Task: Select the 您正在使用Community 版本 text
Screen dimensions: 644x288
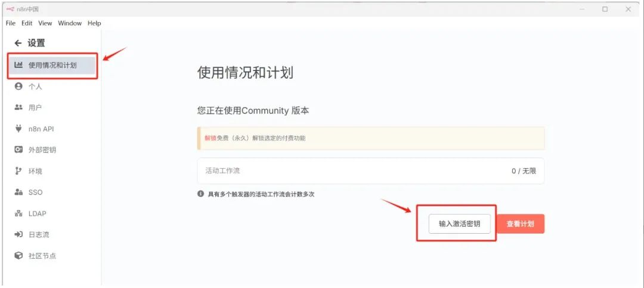Action: [x=253, y=110]
